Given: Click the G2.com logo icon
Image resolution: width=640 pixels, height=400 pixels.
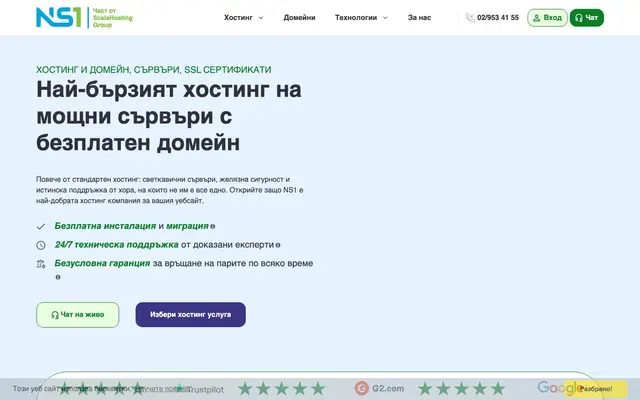Looking at the screenshot, I should 362,388.
